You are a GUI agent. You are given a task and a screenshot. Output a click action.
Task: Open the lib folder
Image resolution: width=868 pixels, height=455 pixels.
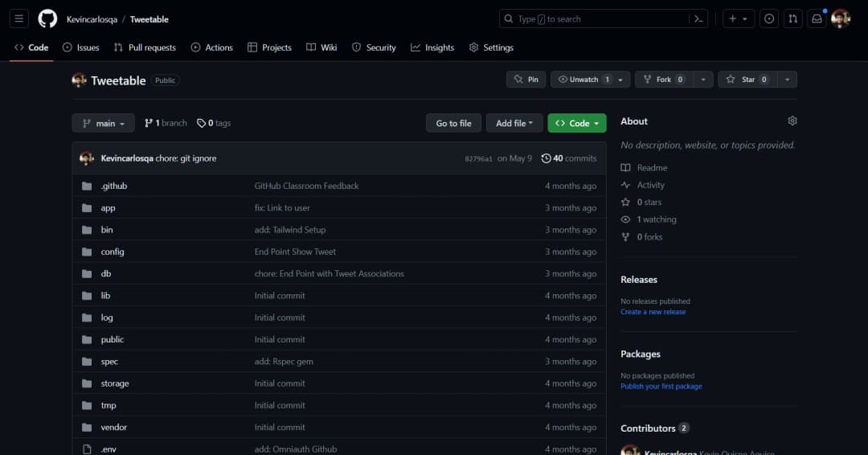point(105,296)
